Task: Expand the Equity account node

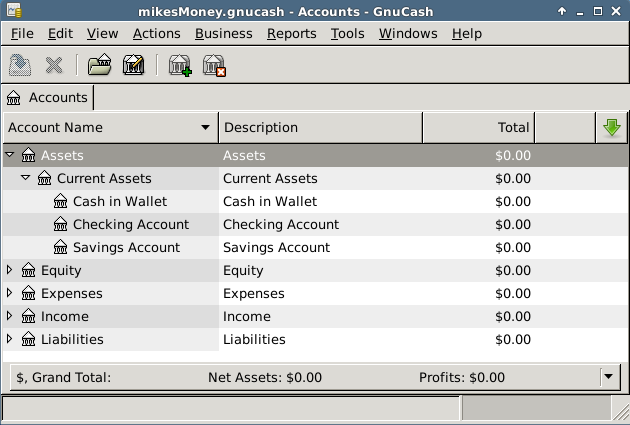Action: [10, 270]
